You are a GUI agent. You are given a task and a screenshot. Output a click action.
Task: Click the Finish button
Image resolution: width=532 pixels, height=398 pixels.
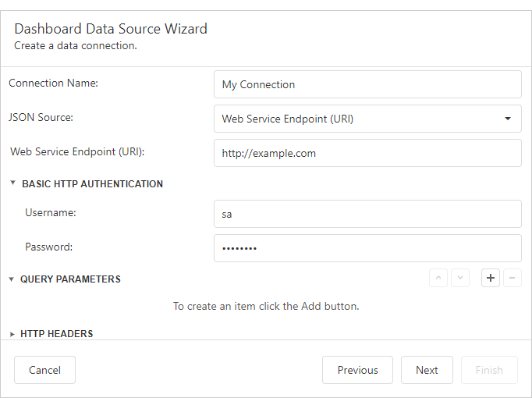click(489, 370)
